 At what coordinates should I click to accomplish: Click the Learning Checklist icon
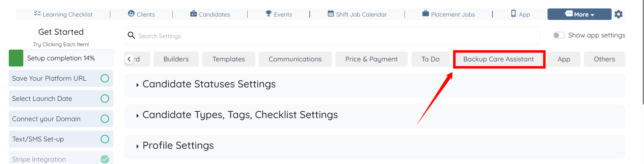tap(37, 14)
